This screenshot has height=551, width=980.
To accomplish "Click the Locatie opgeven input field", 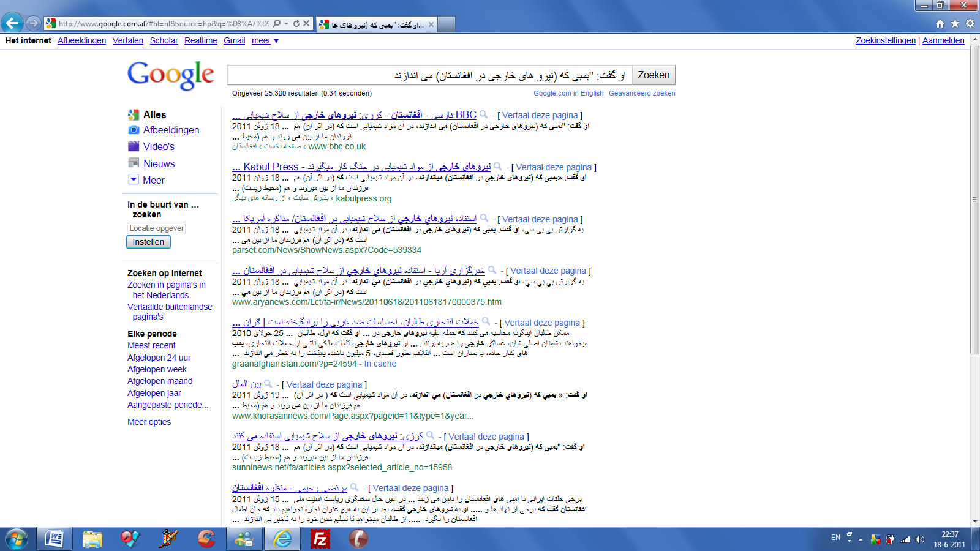I will pyautogui.click(x=156, y=228).
